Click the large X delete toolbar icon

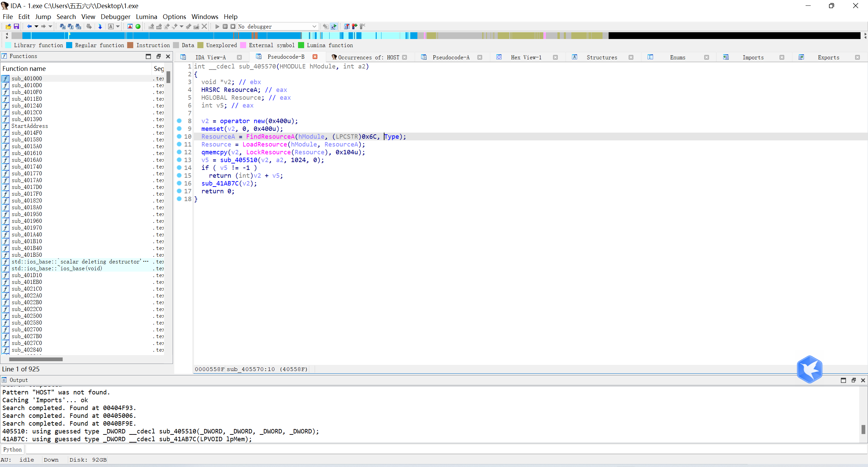coord(204,26)
